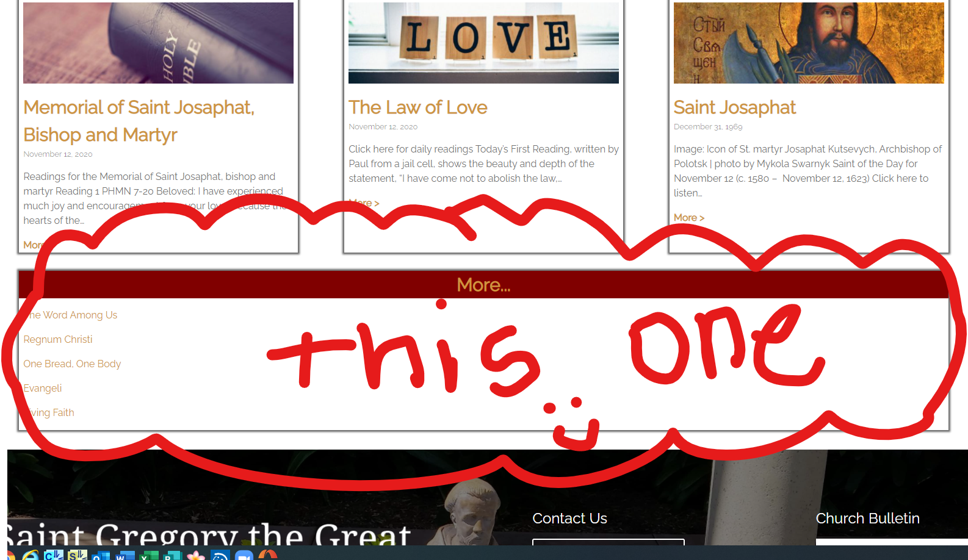Click the LOVE letter tiles image
Viewport: 968px width, 560px height.
[x=483, y=43]
